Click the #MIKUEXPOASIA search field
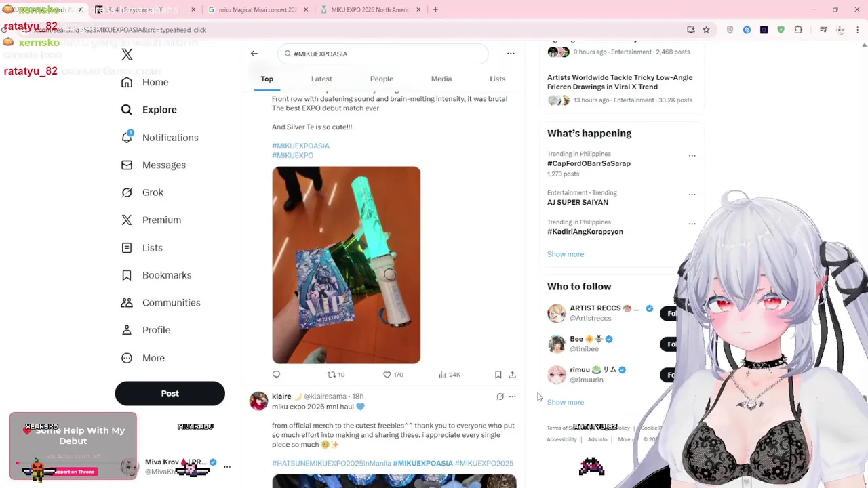The width and height of the screenshot is (868, 488). tap(382, 54)
